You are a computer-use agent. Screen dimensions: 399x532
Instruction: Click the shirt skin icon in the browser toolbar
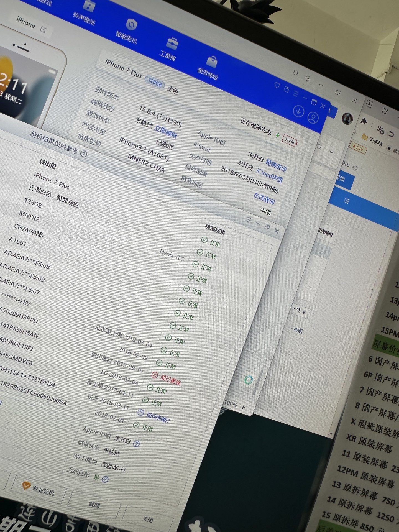[384, 111]
